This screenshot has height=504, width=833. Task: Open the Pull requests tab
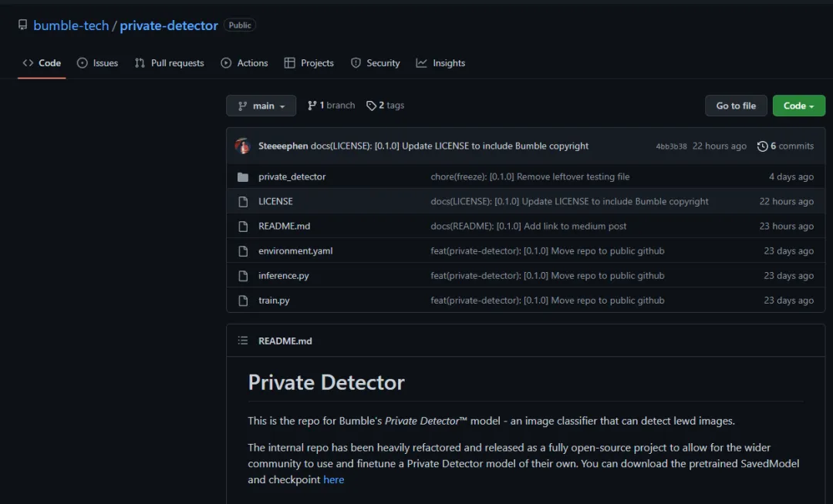169,63
